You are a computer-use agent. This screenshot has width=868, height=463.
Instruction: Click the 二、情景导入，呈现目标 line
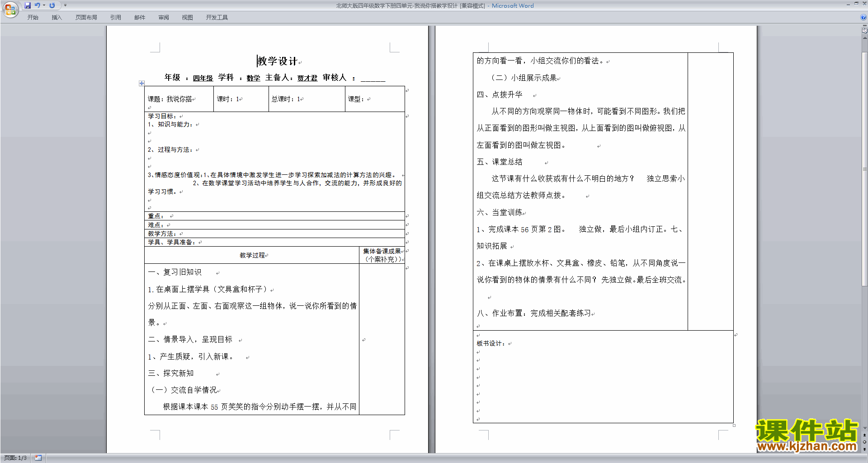pos(190,339)
